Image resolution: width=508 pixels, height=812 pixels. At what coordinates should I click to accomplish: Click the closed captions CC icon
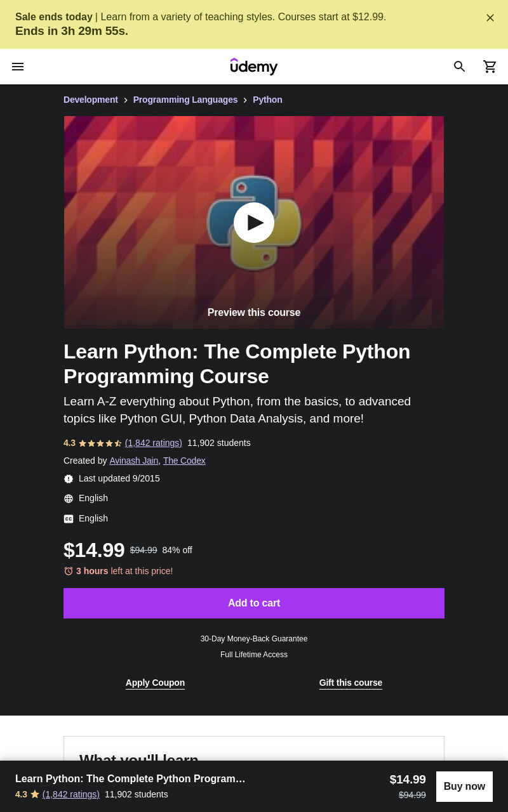[x=69, y=519]
